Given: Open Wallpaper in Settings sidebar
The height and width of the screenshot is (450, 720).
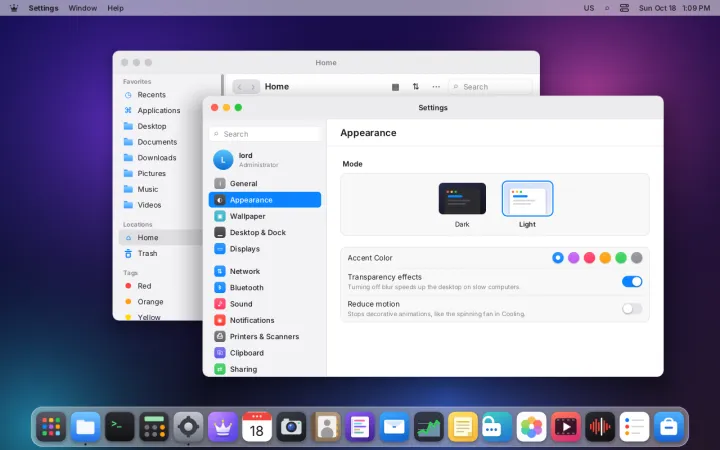Looking at the screenshot, I should pos(265,216).
